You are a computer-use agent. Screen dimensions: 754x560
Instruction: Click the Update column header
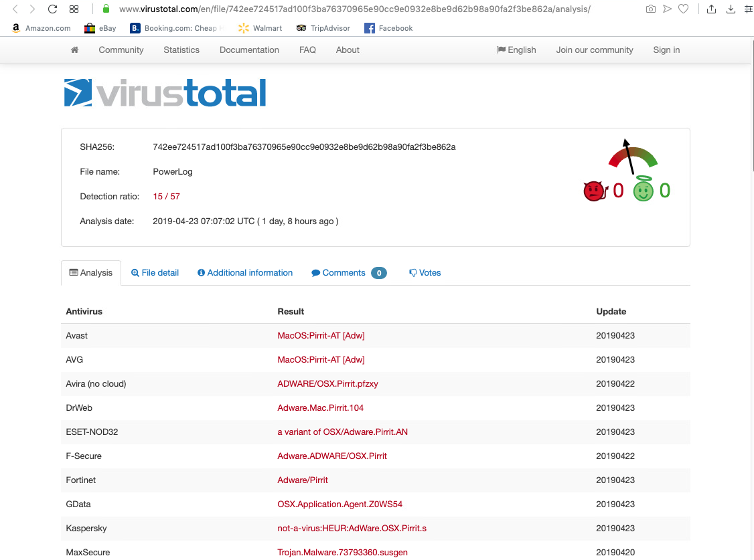611,311
